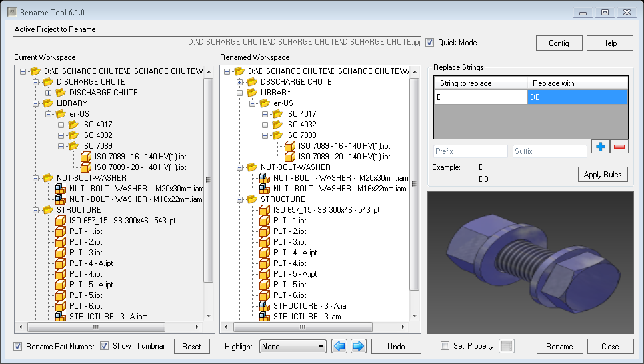This screenshot has width=644, height=364.
Task: Click the left blue highlight arrow
Action: tap(339, 346)
